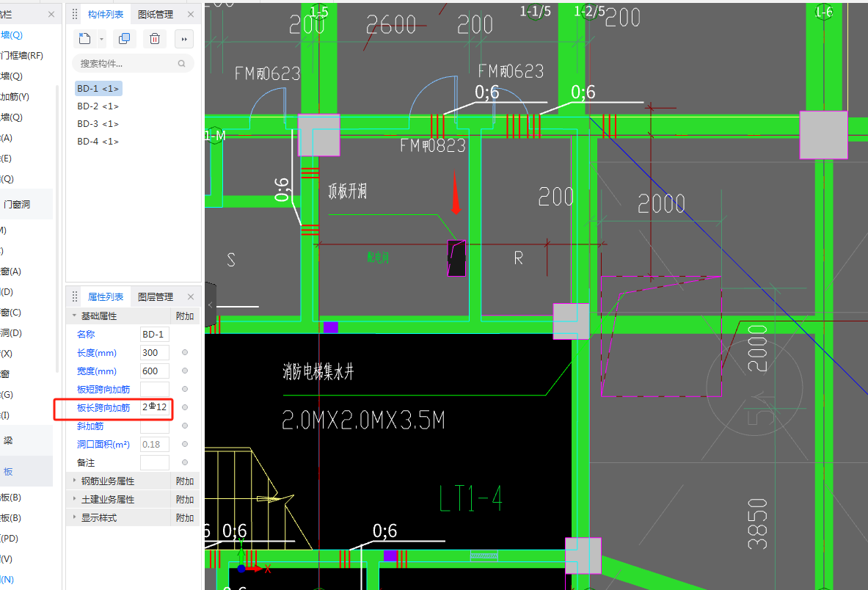Select component BD-1 <1>
Screen dimensions: 868x590
pyautogui.click(x=98, y=89)
